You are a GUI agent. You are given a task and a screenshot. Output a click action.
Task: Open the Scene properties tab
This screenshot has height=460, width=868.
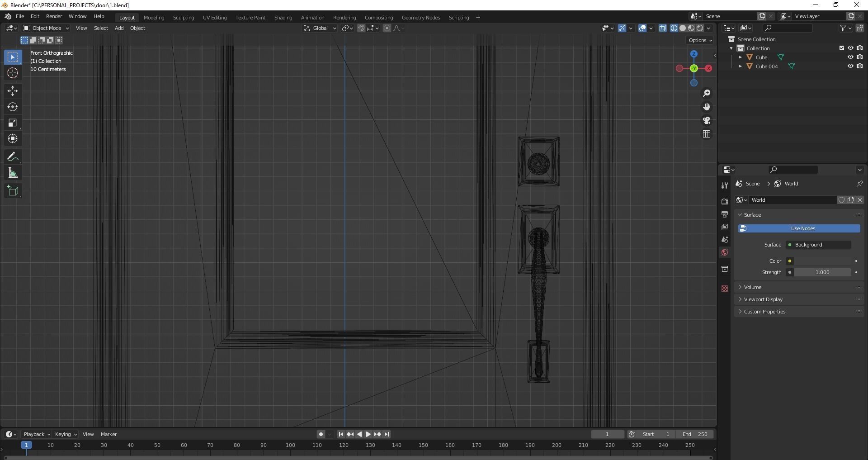[x=725, y=239]
